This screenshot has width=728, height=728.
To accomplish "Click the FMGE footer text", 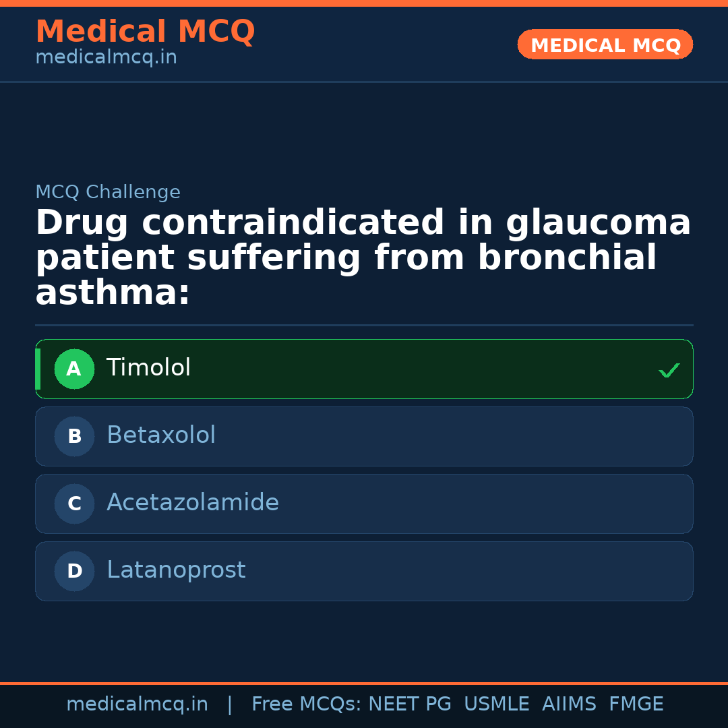I will (636, 704).
